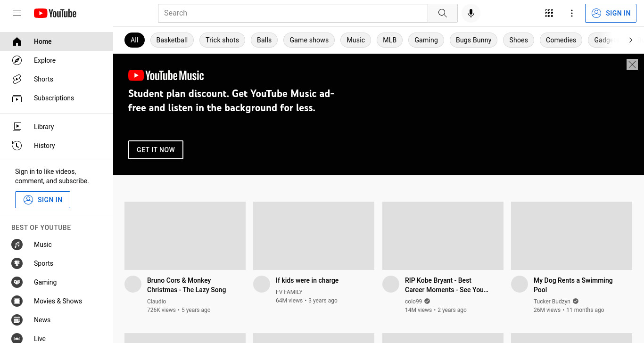Click the YouTube Music logo in banner
Viewport: 644px width, 343px height.
pos(166,75)
